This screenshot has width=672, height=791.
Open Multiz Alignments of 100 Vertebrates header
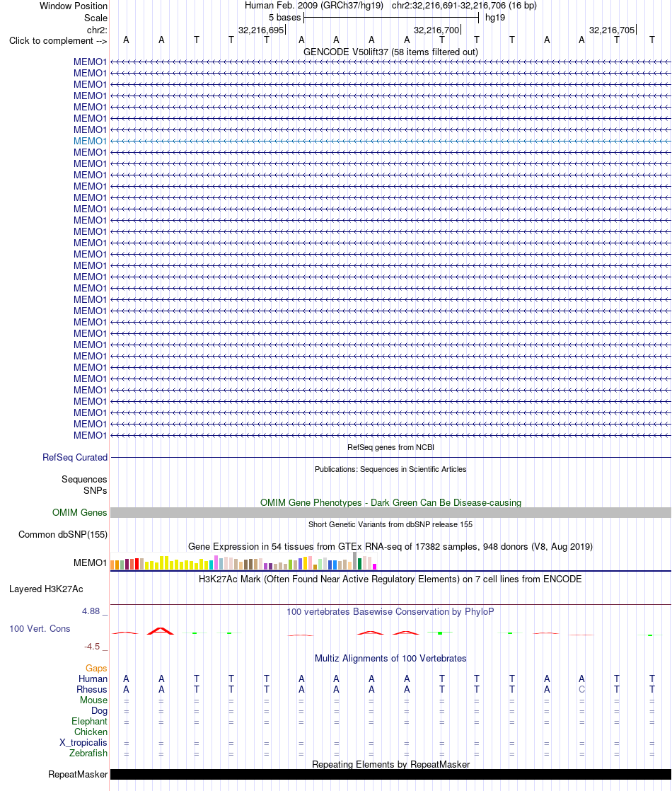pyautogui.click(x=390, y=659)
